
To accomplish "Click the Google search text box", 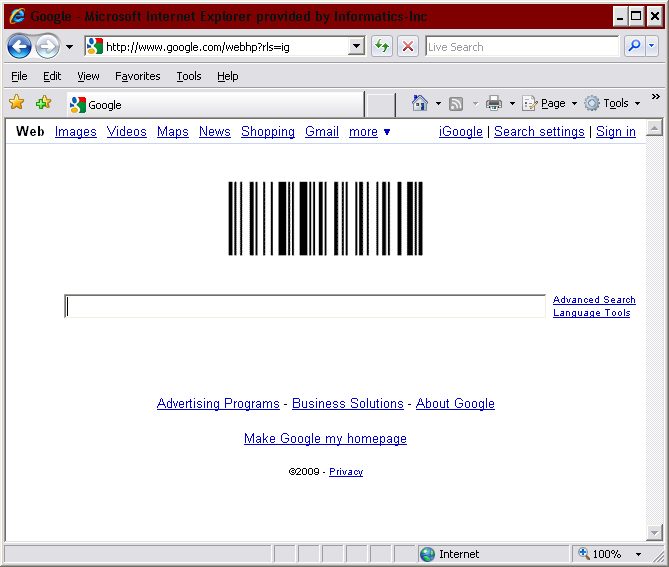I will (x=305, y=306).
